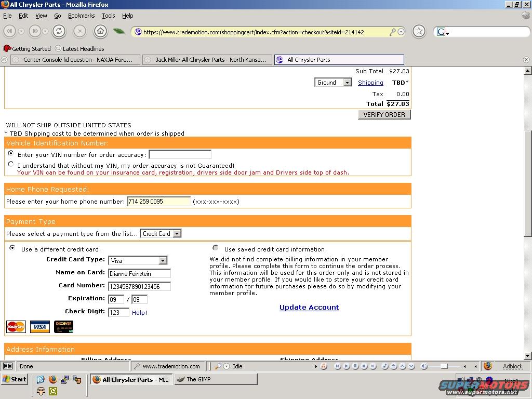Click the Discover card logo
Screen dimensions: 532x399
[x=63, y=327]
